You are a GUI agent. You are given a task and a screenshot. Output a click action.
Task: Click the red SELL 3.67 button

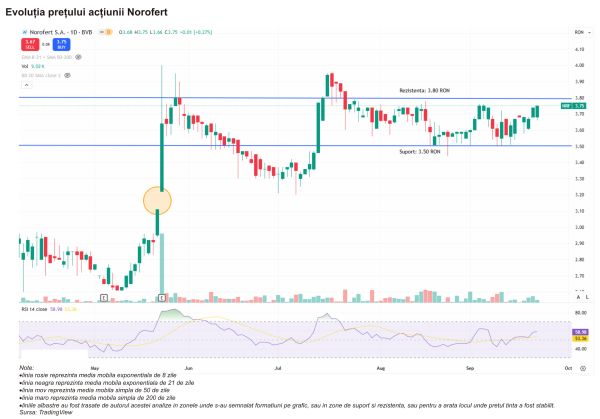[27, 44]
